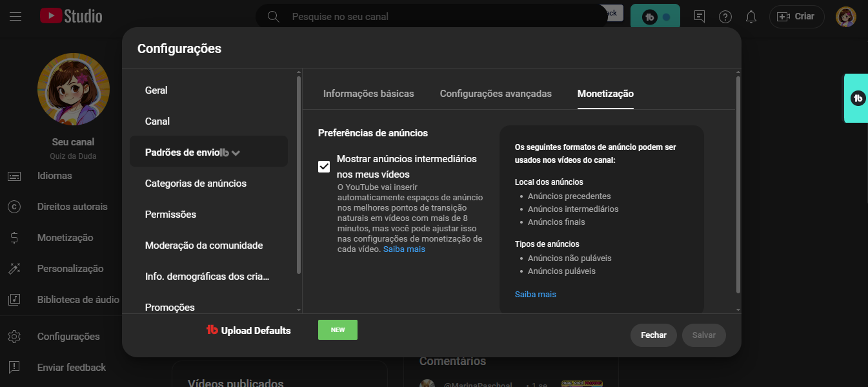The height and width of the screenshot is (387, 868).
Task: Click the magic wand Personalização icon
Action: pos(15,269)
